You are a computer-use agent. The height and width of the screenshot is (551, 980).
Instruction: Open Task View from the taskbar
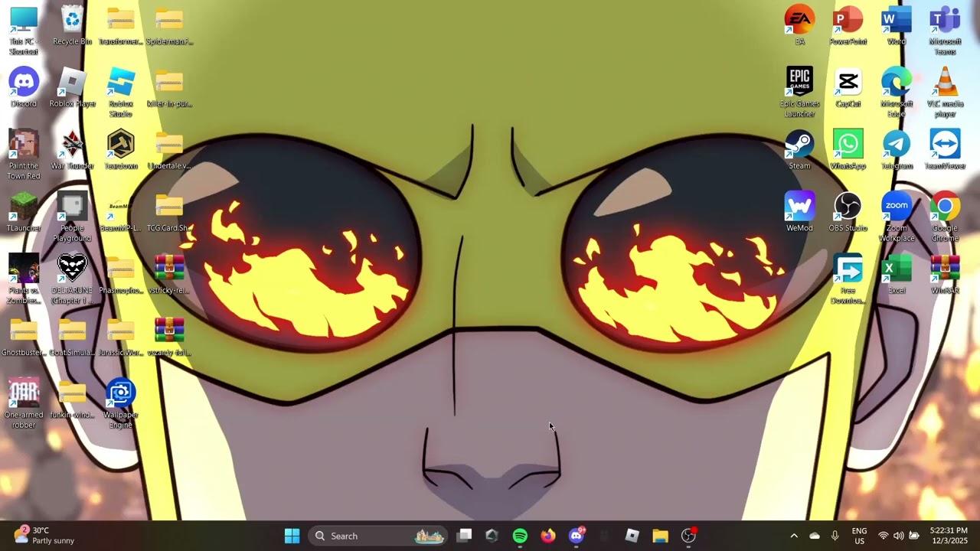coord(465,536)
